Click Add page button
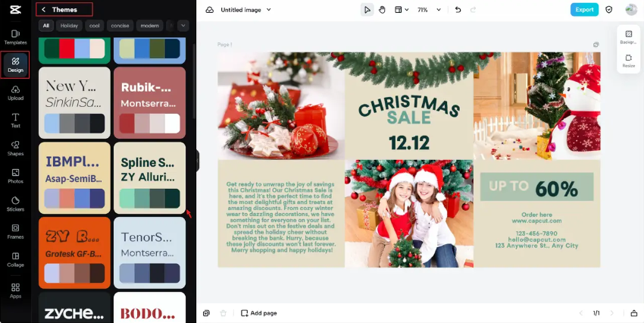Image resolution: width=644 pixels, height=323 pixels. click(259, 313)
